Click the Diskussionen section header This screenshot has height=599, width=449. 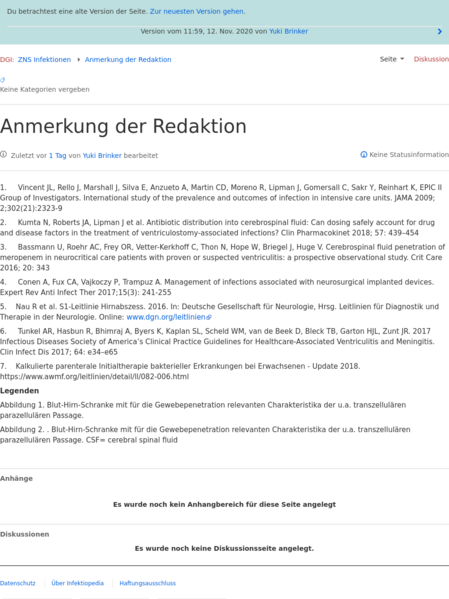(x=24, y=534)
